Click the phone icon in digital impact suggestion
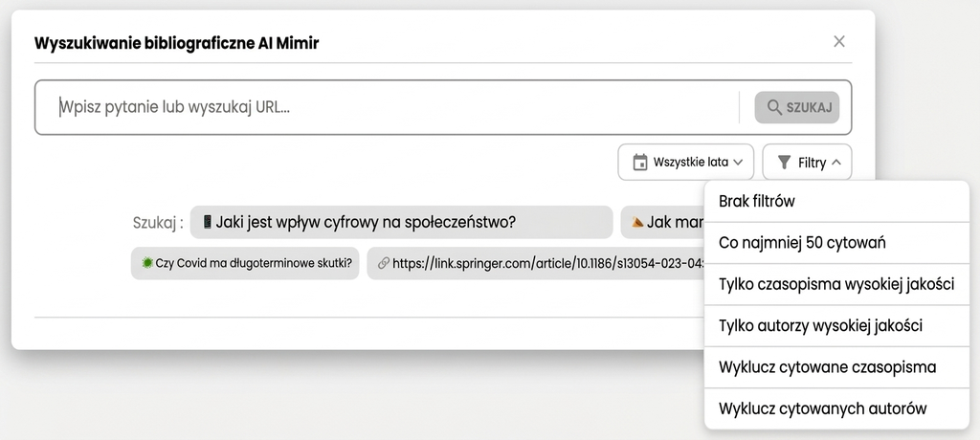This screenshot has width=980, height=440. [208, 222]
